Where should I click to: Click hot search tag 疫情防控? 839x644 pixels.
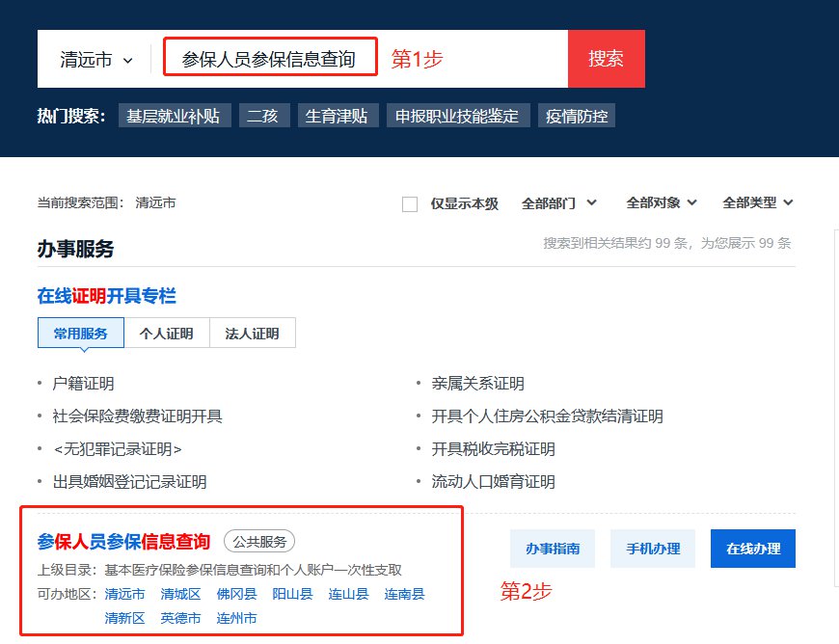pos(576,117)
